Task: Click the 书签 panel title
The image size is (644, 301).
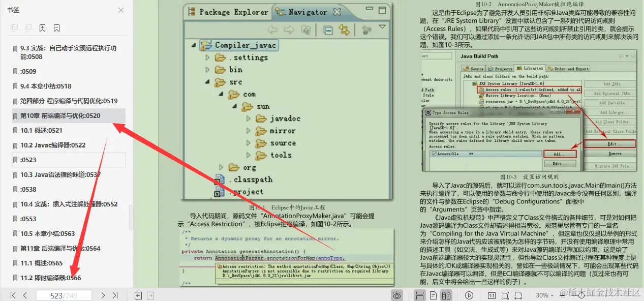Action: (14, 10)
